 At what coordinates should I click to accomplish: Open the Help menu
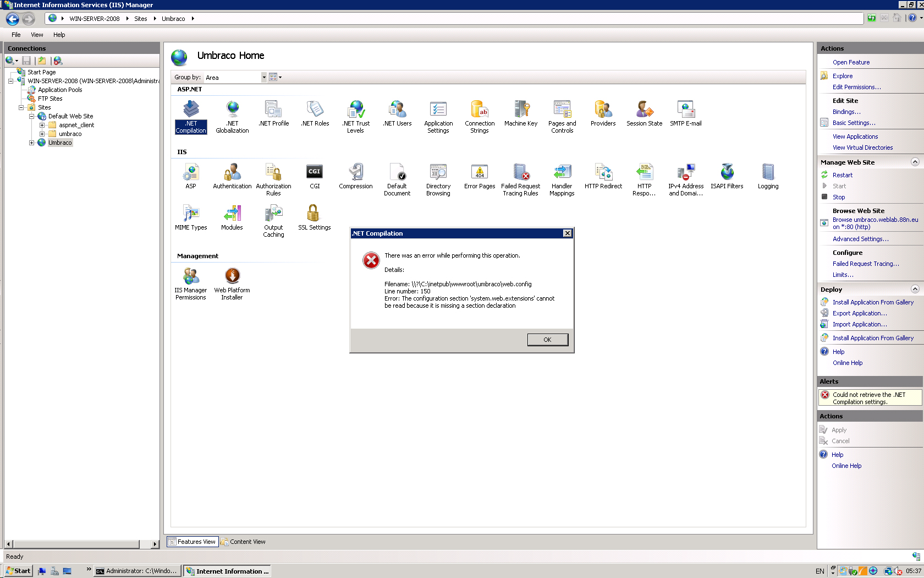point(59,35)
